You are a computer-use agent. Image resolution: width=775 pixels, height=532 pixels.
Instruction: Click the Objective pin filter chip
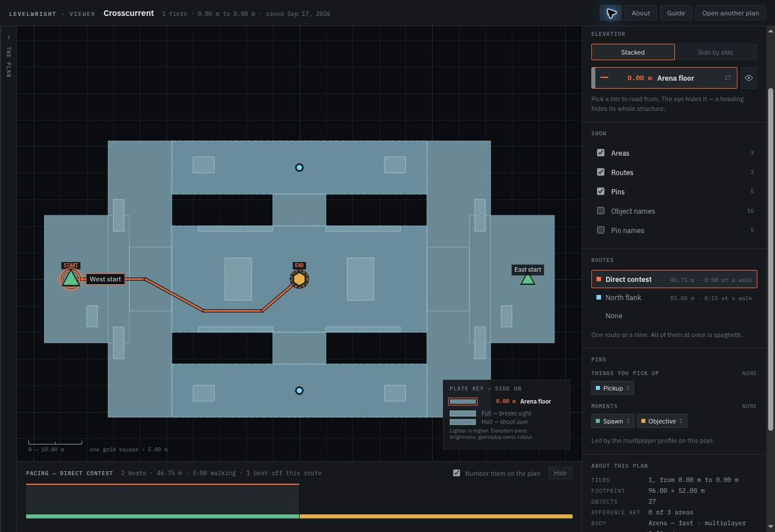click(662, 421)
